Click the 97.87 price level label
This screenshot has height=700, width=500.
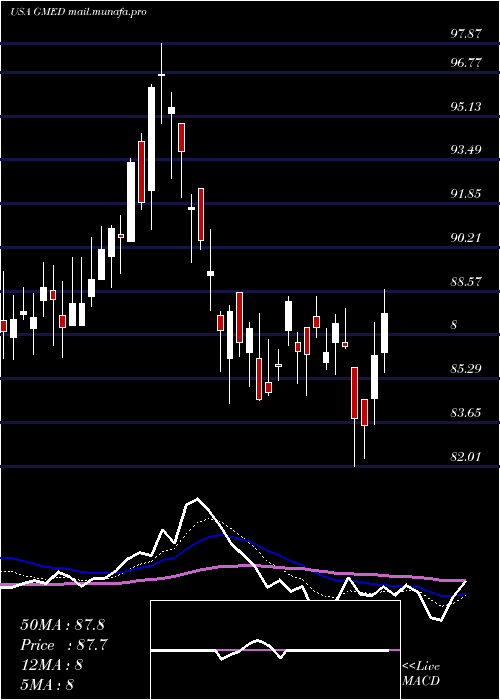[x=466, y=34]
